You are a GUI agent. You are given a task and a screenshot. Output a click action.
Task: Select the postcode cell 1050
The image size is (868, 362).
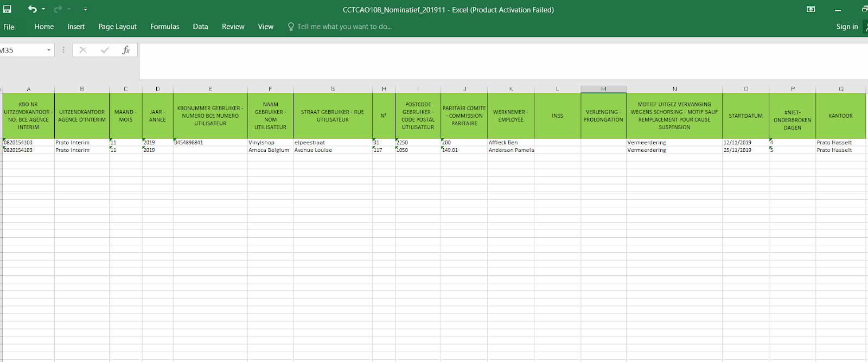coord(418,150)
